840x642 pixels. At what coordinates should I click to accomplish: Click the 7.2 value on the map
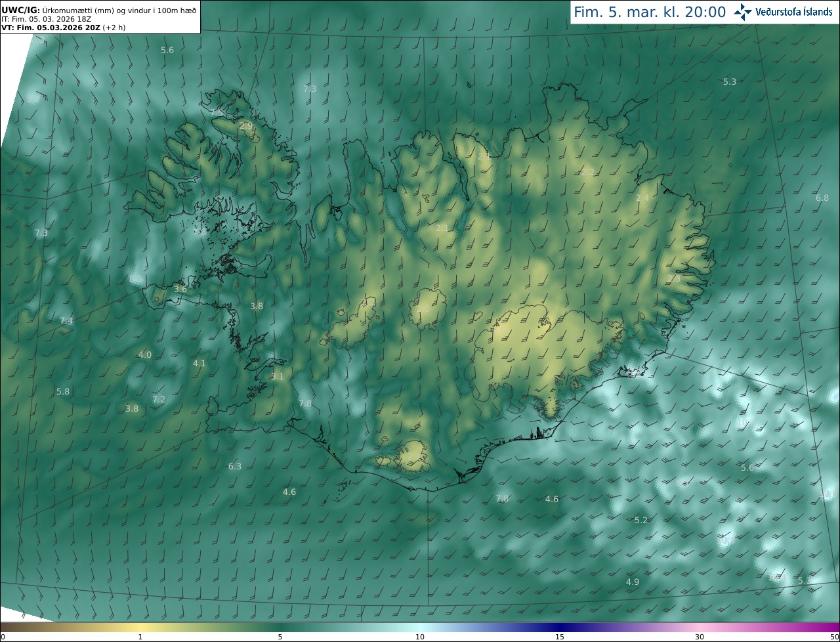pos(159,399)
